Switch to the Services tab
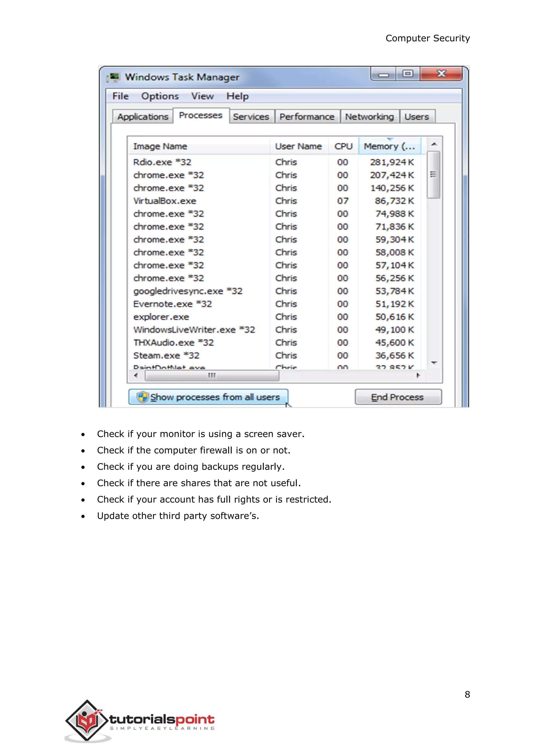The width and height of the screenshot is (535, 756). tap(251, 117)
